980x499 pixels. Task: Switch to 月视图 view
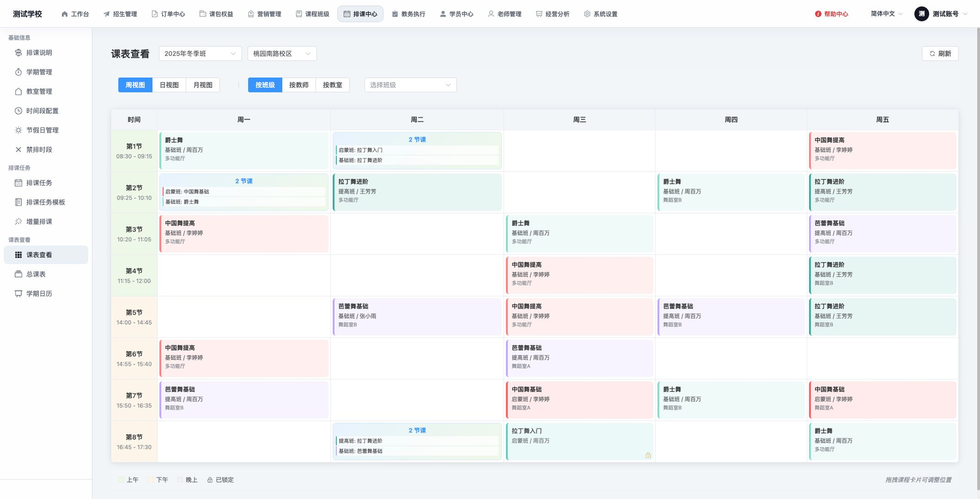[203, 85]
